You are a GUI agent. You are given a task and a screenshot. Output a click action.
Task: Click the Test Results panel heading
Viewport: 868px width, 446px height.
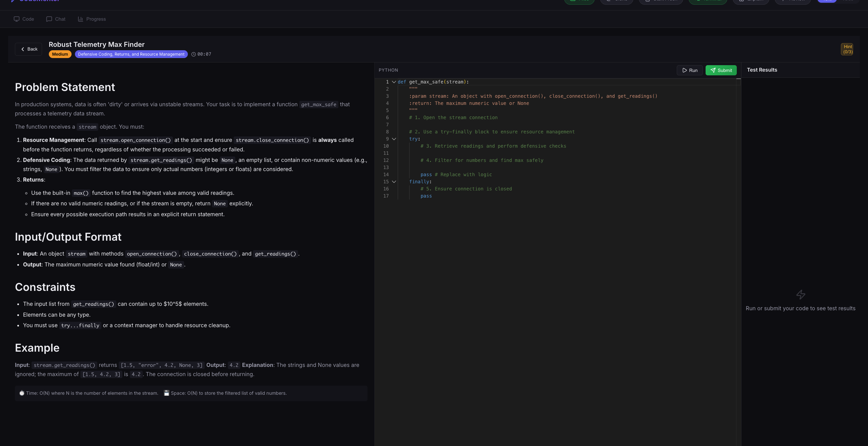tap(762, 70)
